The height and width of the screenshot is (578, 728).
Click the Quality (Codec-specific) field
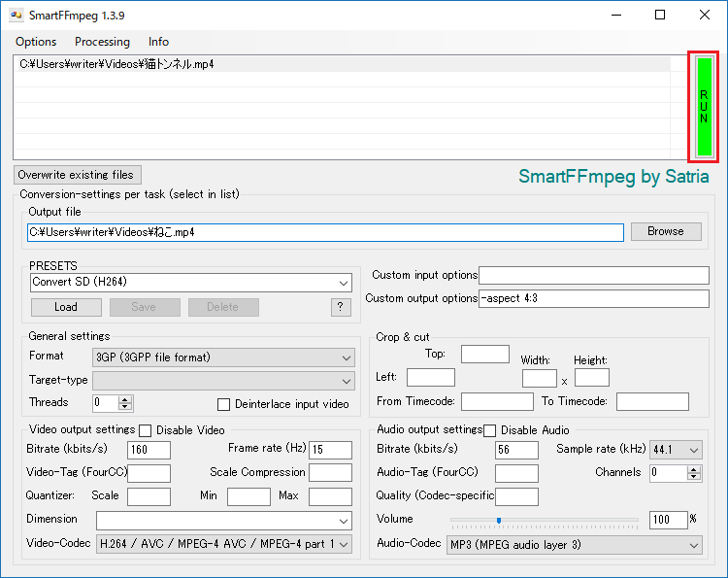(x=516, y=496)
